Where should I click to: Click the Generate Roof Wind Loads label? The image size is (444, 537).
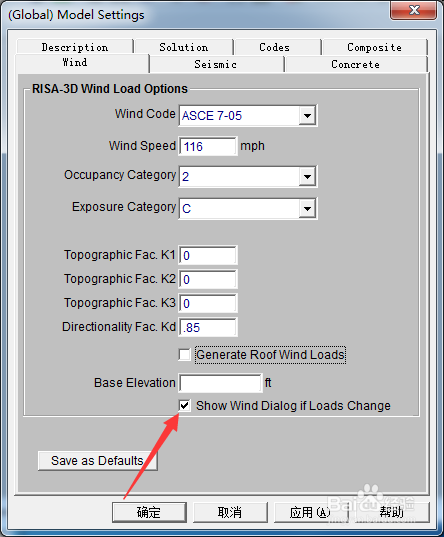270,355
